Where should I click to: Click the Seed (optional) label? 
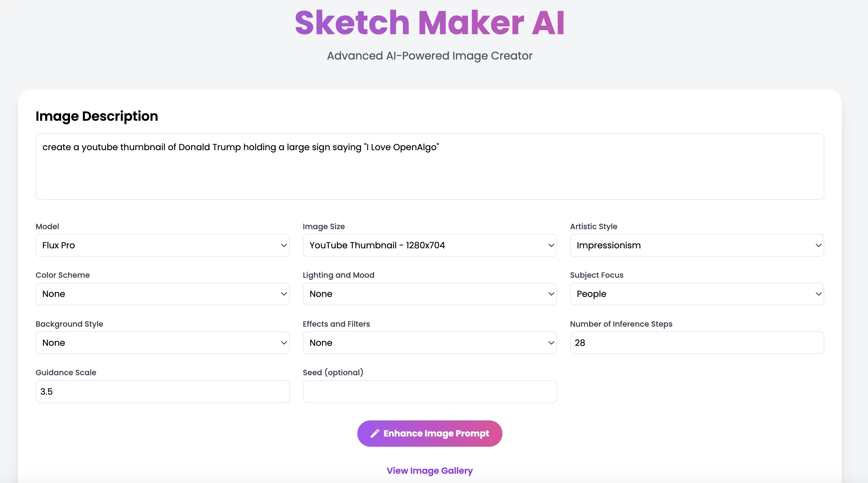pos(333,373)
